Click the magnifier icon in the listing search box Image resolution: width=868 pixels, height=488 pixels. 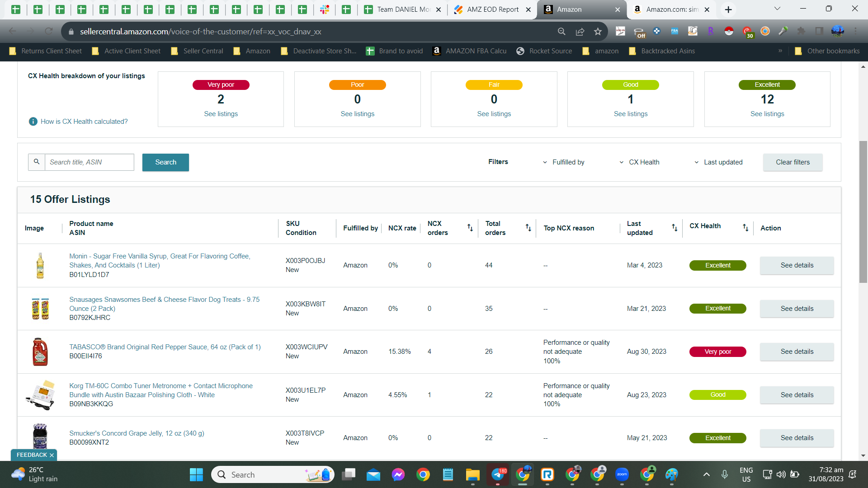pyautogui.click(x=37, y=162)
